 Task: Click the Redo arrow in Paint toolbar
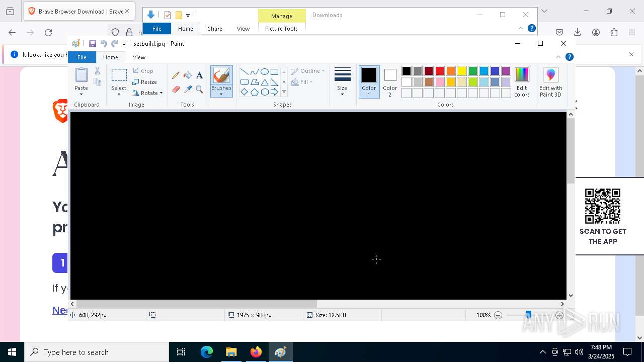pos(114,44)
